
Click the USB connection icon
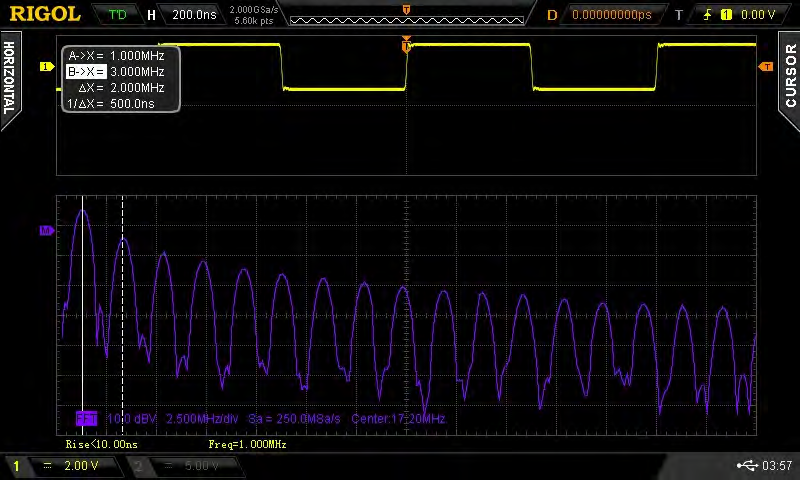(x=747, y=465)
